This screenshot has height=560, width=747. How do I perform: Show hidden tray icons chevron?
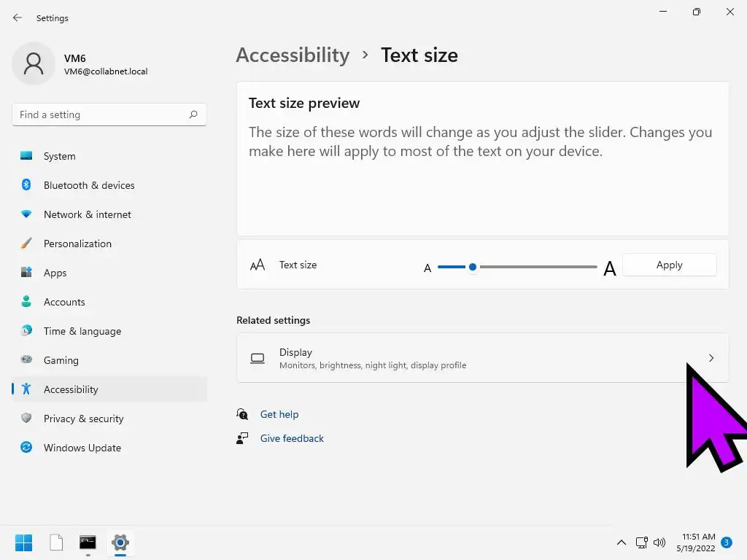(x=622, y=542)
